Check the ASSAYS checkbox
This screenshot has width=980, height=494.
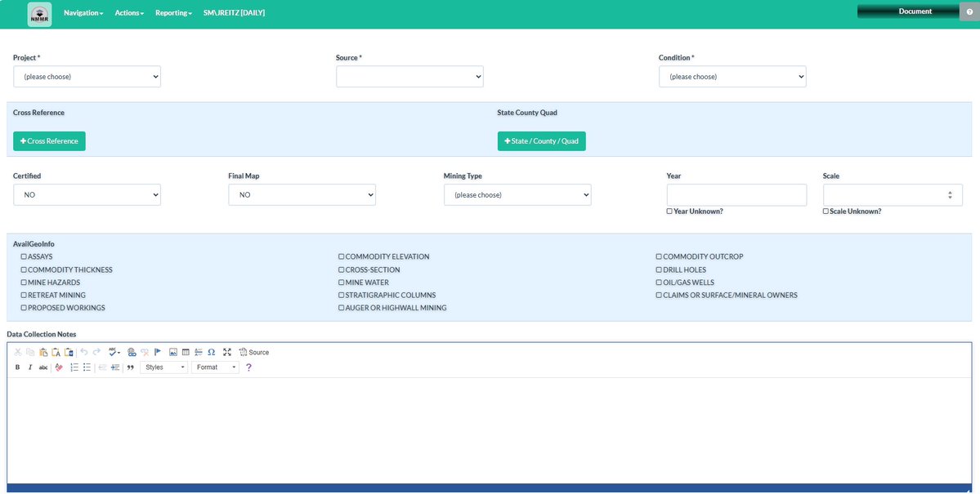point(24,256)
